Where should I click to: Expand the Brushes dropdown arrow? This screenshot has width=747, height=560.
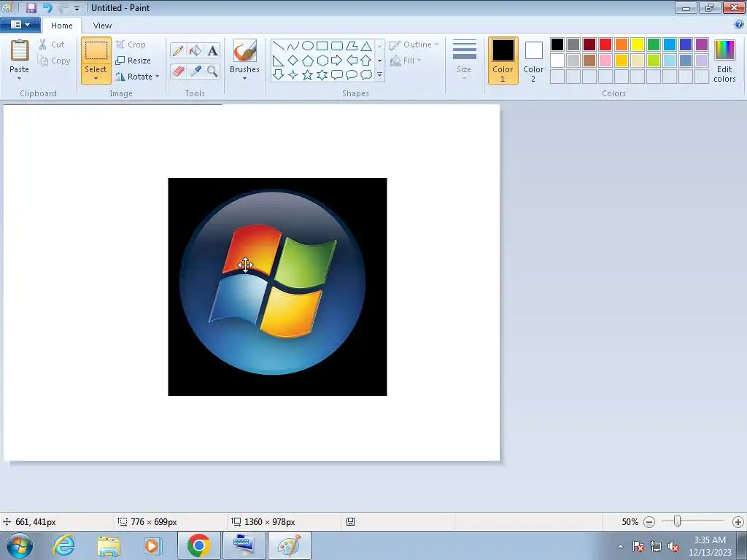click(244, 79)
